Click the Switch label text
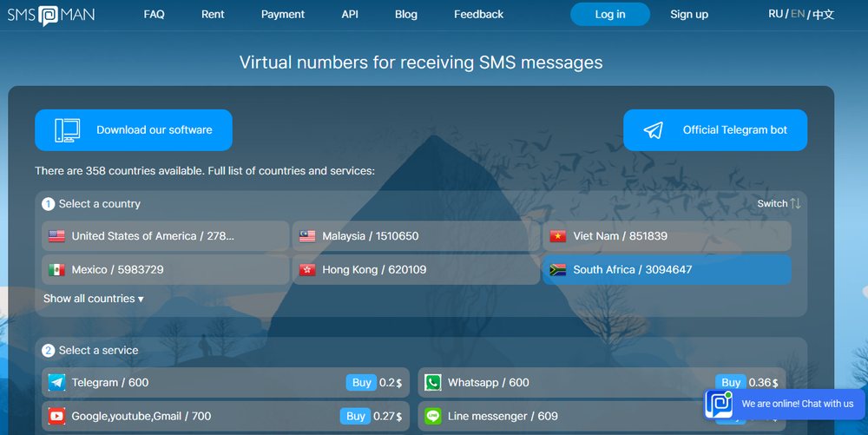Viewport: 868px width, 435px height. tap(773, 204)
